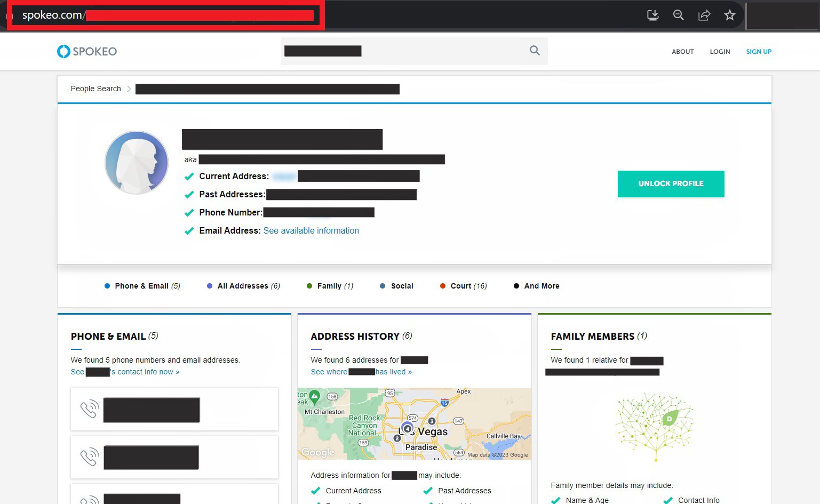
Task: Click the Current Address label
Action: coord(234,176)
